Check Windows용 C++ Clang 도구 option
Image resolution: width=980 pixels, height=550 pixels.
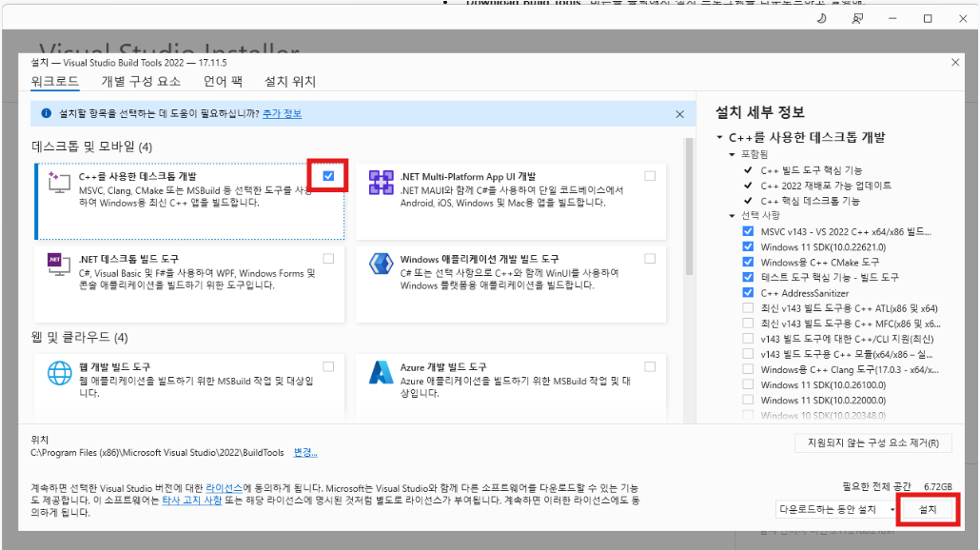pyautogui.click(x=748, y=369)
